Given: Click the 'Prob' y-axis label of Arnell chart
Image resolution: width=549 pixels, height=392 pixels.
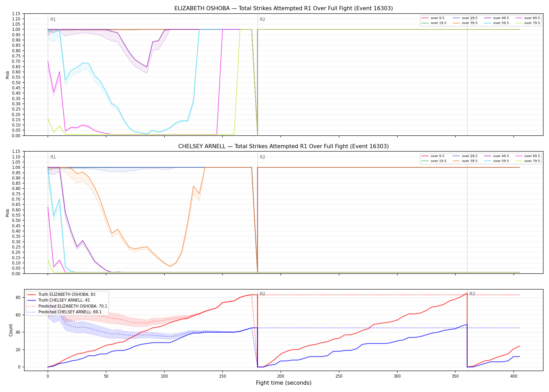Looking at the screenshot, I should coord(8,213).
